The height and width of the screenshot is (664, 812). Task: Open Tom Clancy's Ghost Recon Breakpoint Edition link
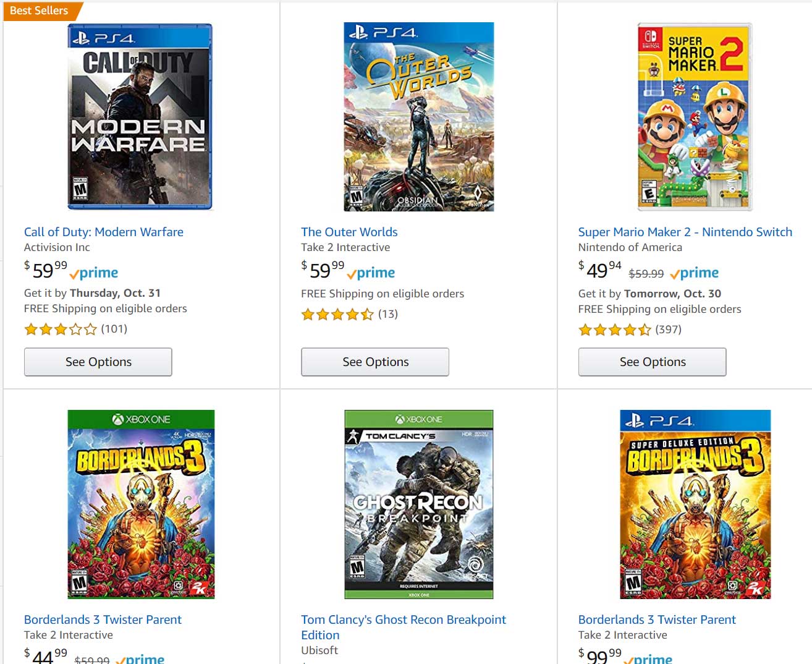coord(403,620)
